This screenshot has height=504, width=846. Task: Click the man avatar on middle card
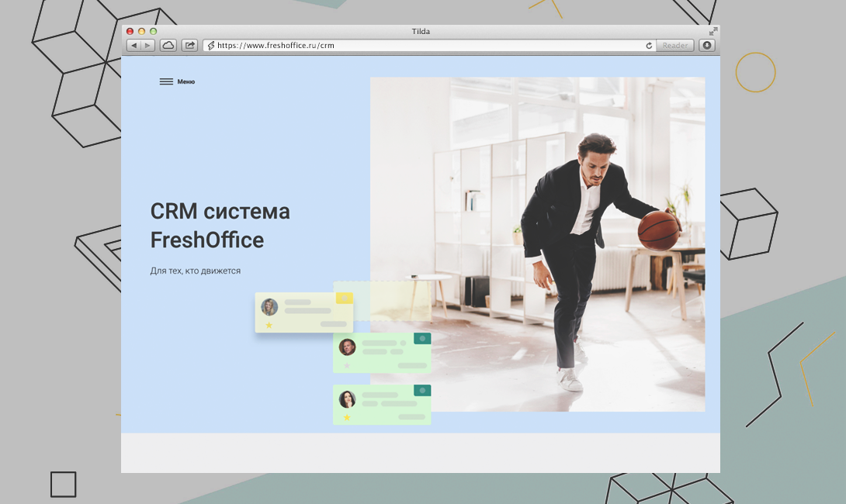347,347
